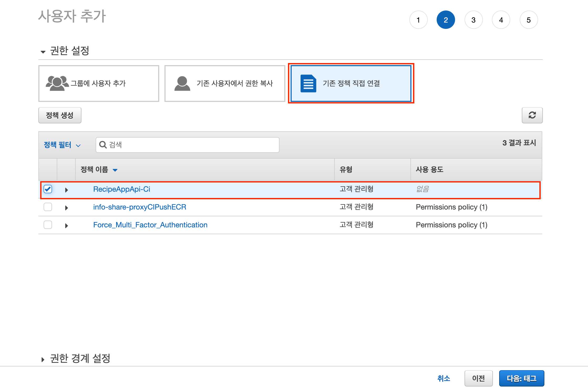Go to wizard step 4
The height and width of the screenshot is (387, 588).
point(501,20)
